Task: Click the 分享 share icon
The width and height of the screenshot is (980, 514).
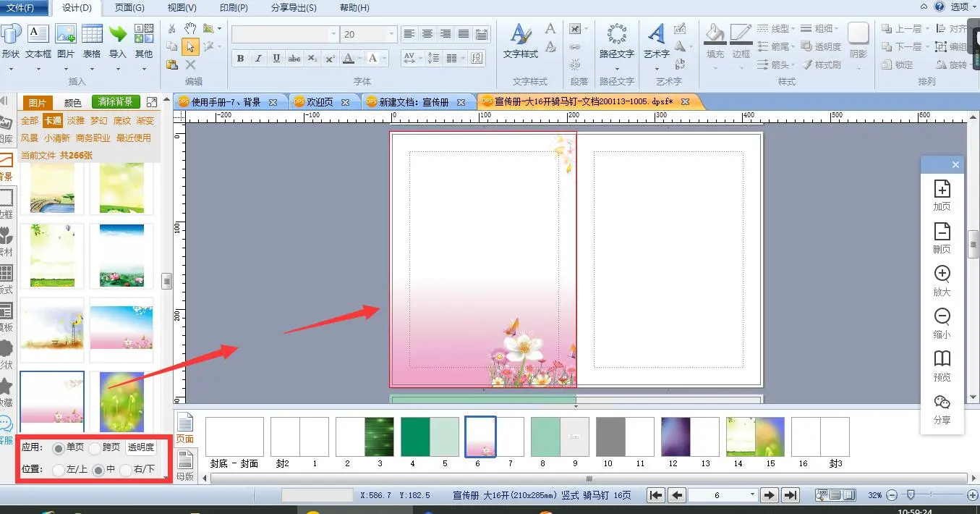Action: pos(942,408)
